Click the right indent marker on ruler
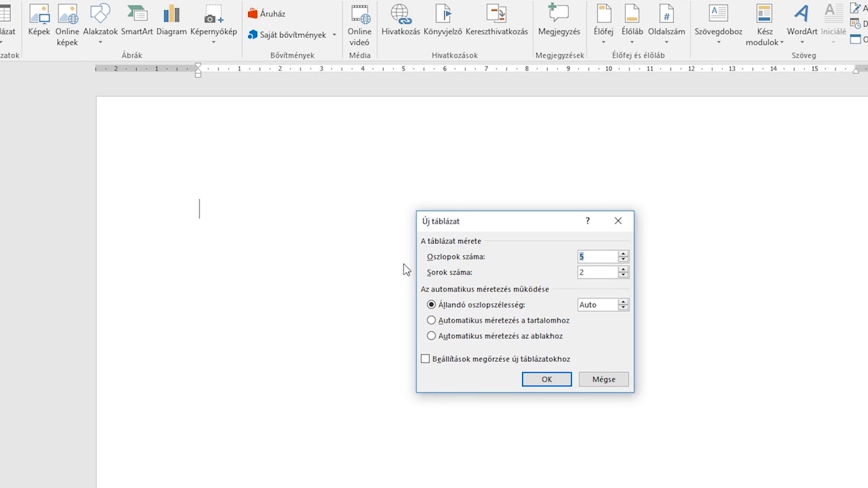The height and width of the screenshot is (488, 868). point(856,70)
